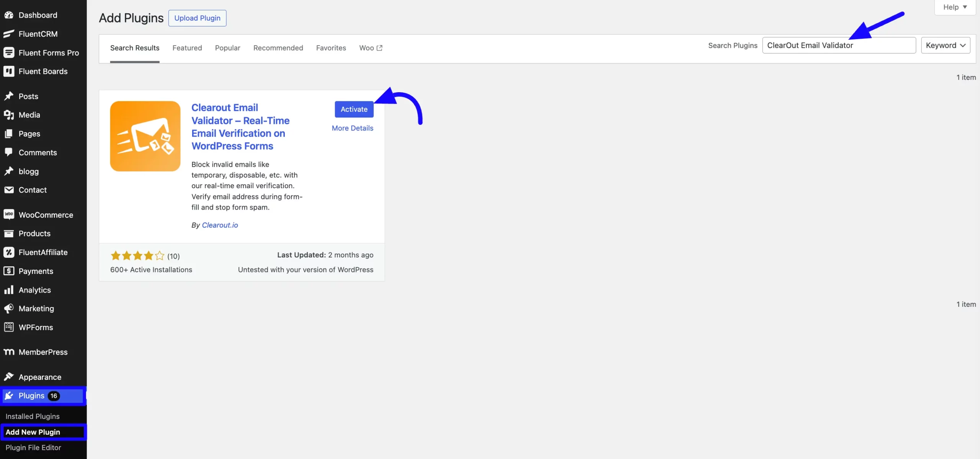
Task: Switch to the Recommended tab
Action: click(x=278, y=48)
